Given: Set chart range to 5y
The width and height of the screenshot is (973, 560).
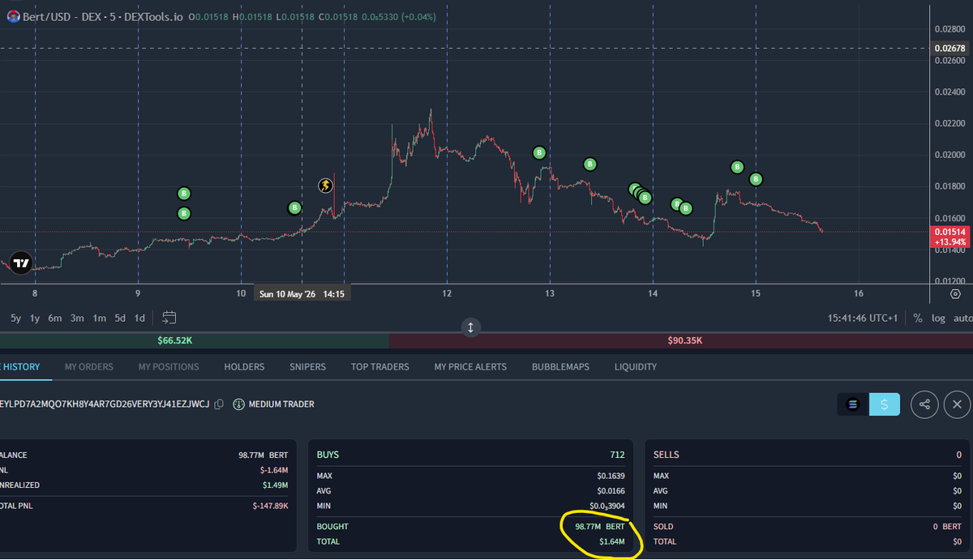Looking at the screenshot, I should pos(16,318).
